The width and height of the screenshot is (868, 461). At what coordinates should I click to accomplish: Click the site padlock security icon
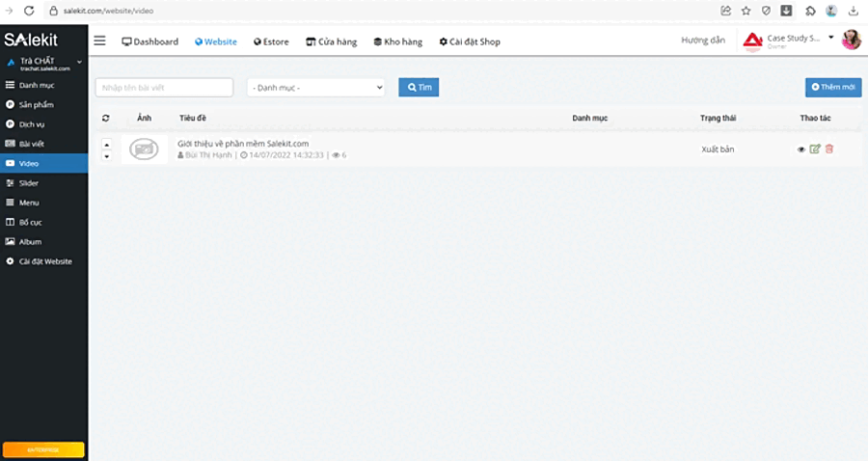[x=54, y=11]
